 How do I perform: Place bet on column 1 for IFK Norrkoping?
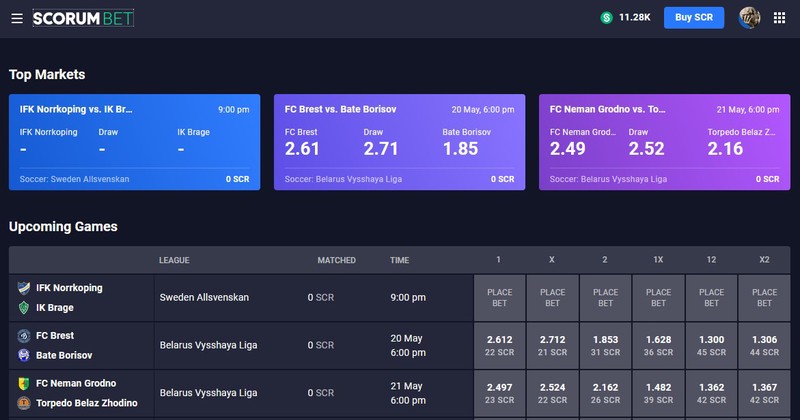click(x=499, y=298)
